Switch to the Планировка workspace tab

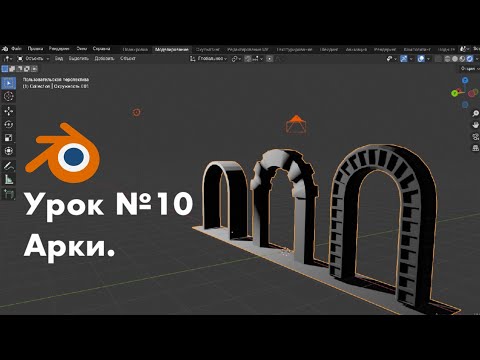tap(135, 49)
